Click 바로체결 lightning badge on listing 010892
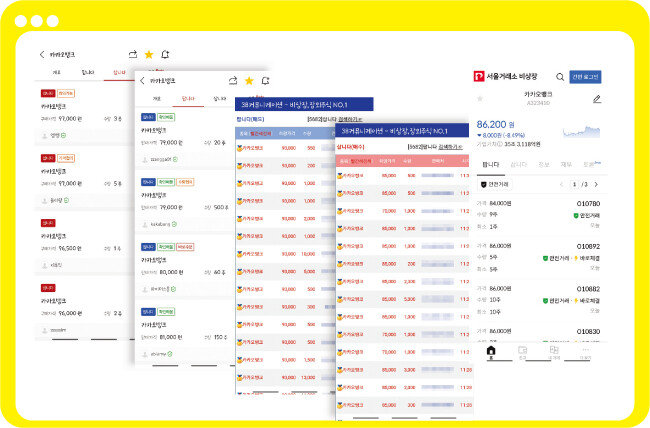 (x=587, y=258)
